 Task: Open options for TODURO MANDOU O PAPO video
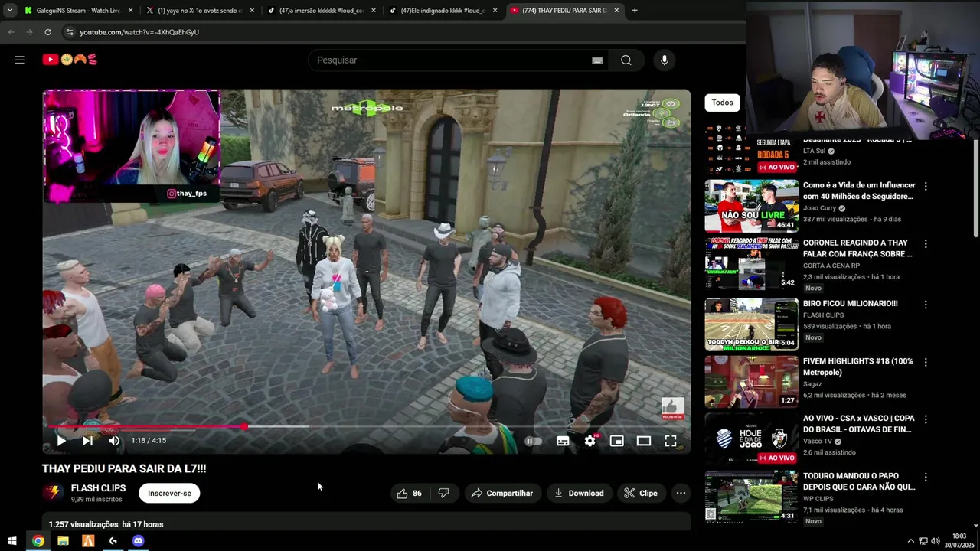click(926, 477)
